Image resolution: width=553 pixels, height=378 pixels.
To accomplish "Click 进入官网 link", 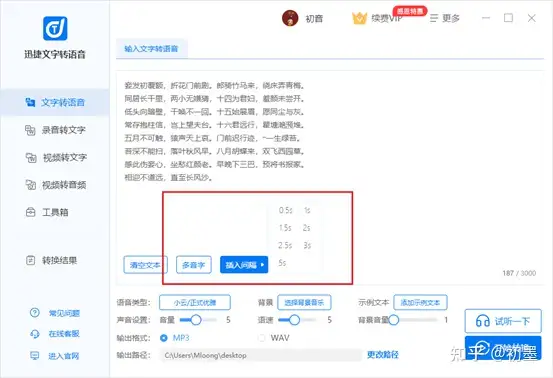I will 64,356.
